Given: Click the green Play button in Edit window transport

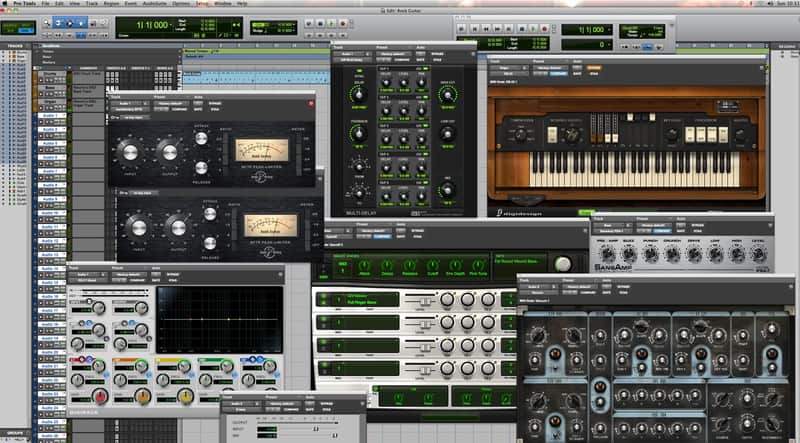Looking at the screenshot, I should pyautogui.click(x=332, y=23).
